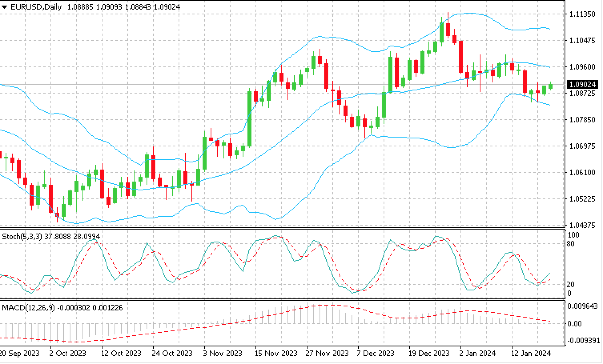Pick the 12 Jan 2024 date marker
Image resolution: width=603 pixels, height=364 pixels.
point(531,353)
